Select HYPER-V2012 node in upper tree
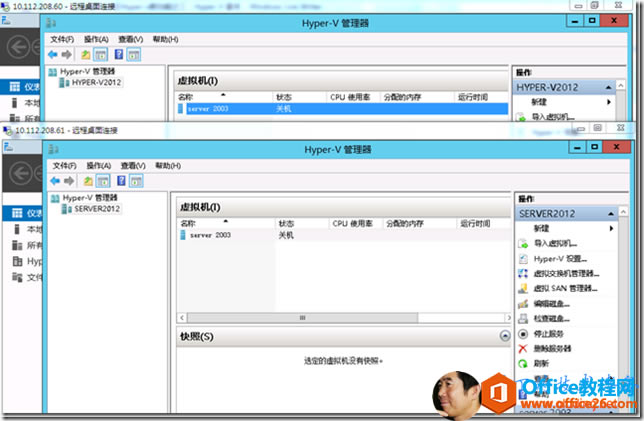Screen dimensions: 644x421 [x=91, y=83]
